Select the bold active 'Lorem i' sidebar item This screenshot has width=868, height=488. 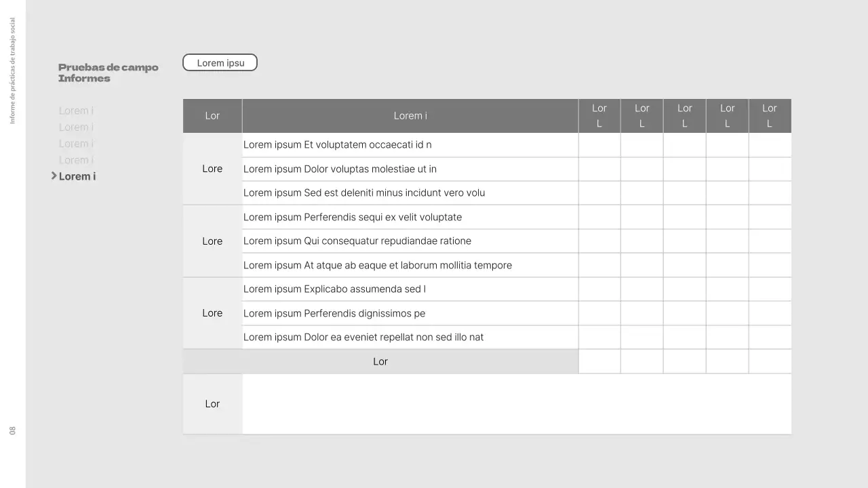(x=77, y=177)
